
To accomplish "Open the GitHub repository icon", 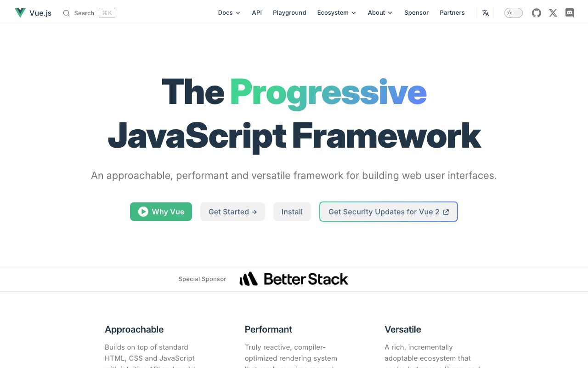I will point(536,12).
